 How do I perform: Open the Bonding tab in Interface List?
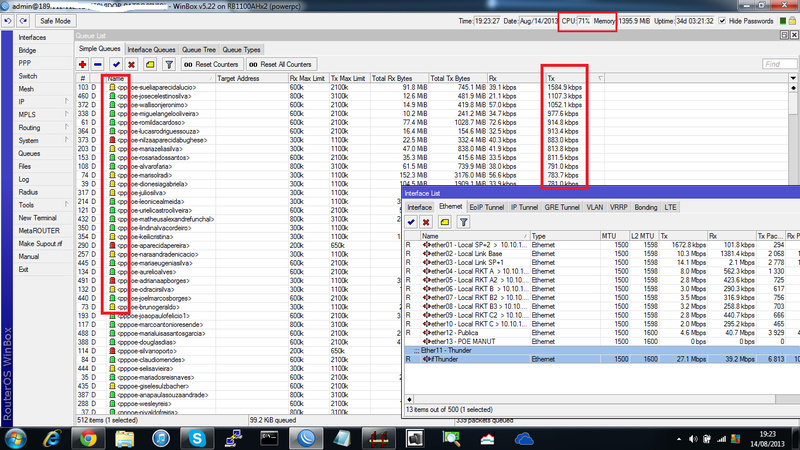[645, 207]
